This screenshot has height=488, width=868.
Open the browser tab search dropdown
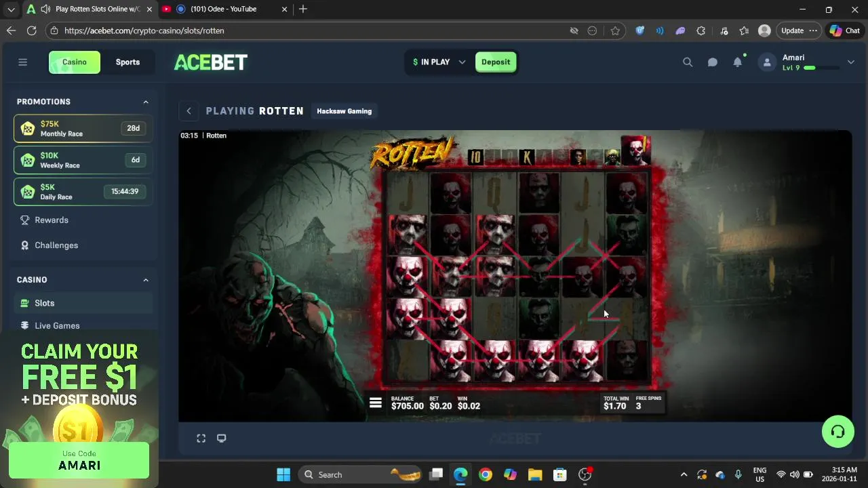[11, 9]
